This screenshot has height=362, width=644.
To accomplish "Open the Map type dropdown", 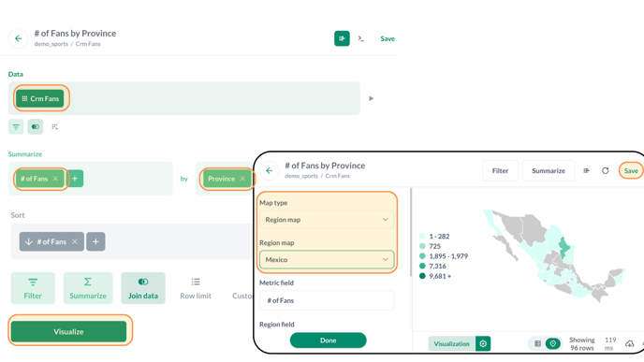I will click(327, 220).
